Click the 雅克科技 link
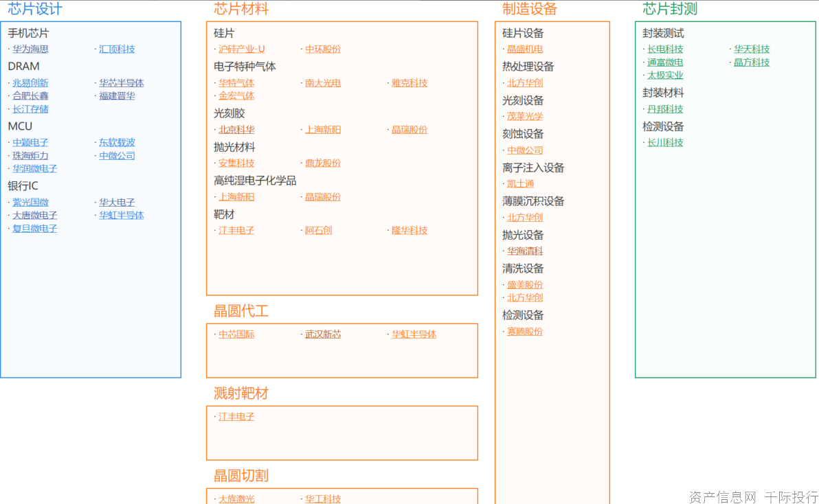The width and height of the screenshot is (819, 504). 410,83
